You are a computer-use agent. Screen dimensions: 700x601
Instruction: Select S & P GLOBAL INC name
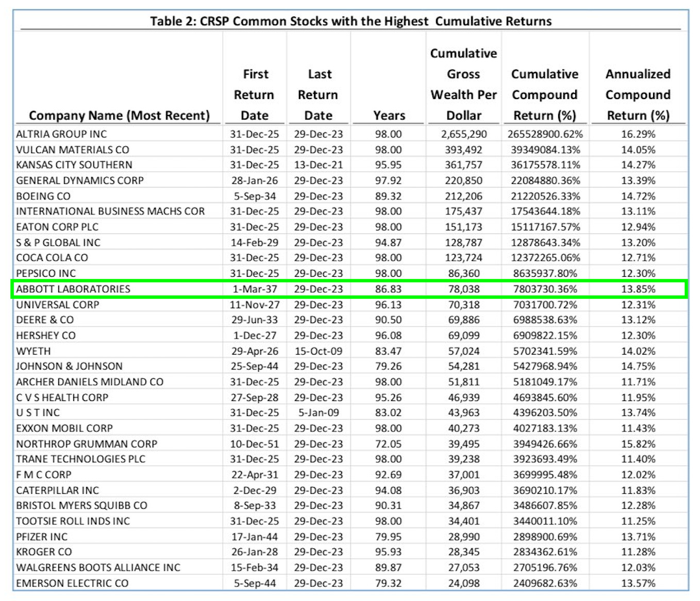coord(58,242)
